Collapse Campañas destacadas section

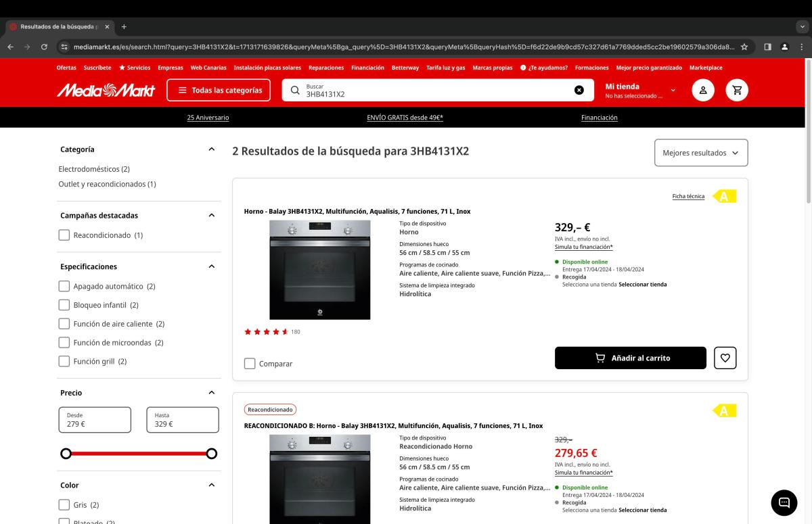211,216
